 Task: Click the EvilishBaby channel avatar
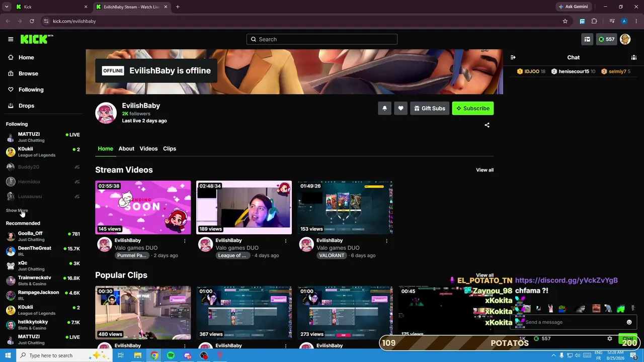point(106,113)
